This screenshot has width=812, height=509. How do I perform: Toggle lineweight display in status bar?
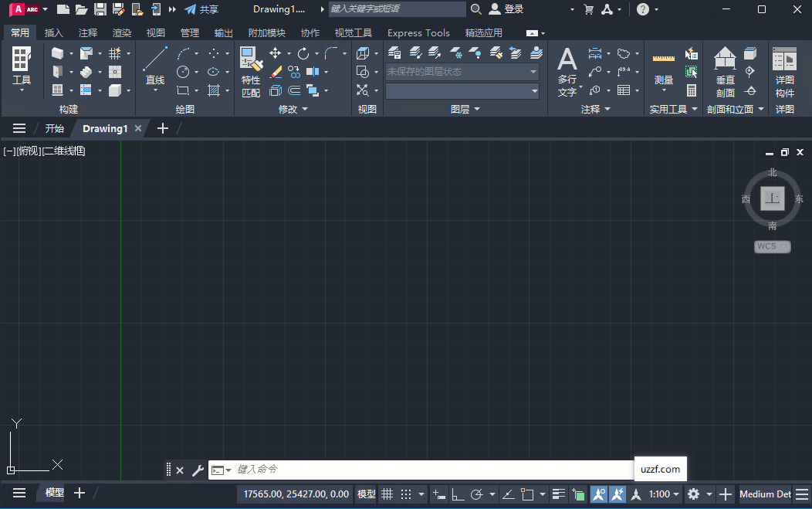click(559, 494)
